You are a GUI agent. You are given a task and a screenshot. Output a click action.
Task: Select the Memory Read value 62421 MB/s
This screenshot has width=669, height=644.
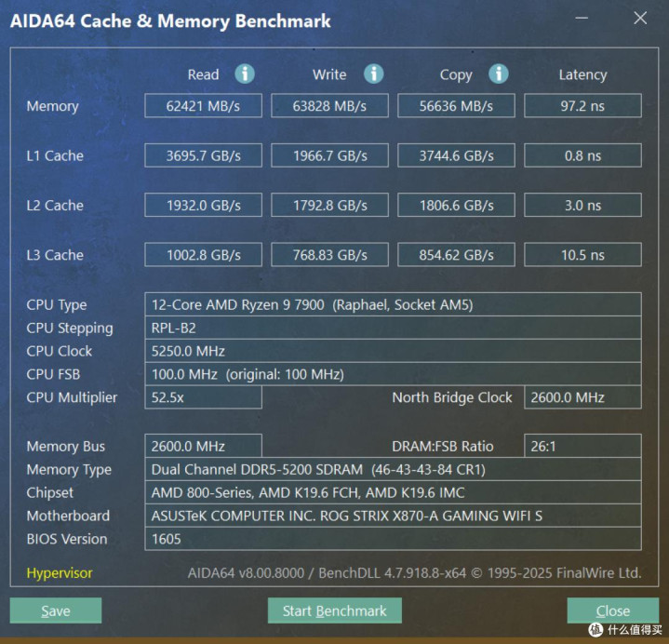pyautogui.click(x=203, y=105)
